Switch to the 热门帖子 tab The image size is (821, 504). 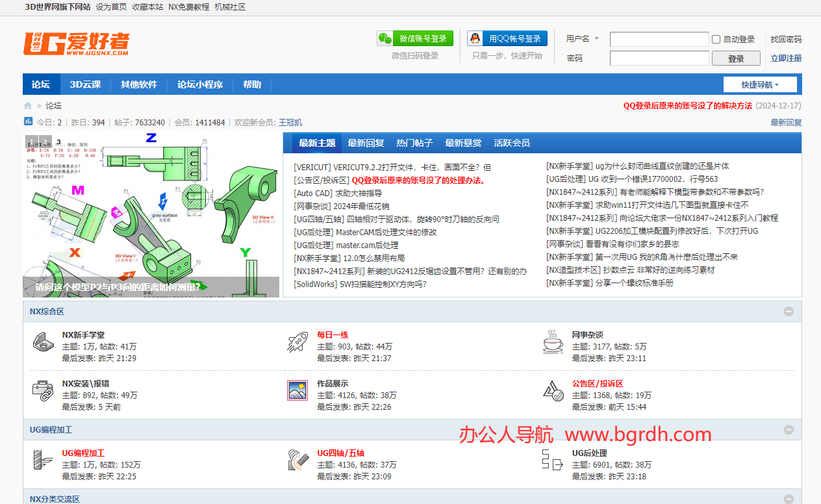(414, 143)
